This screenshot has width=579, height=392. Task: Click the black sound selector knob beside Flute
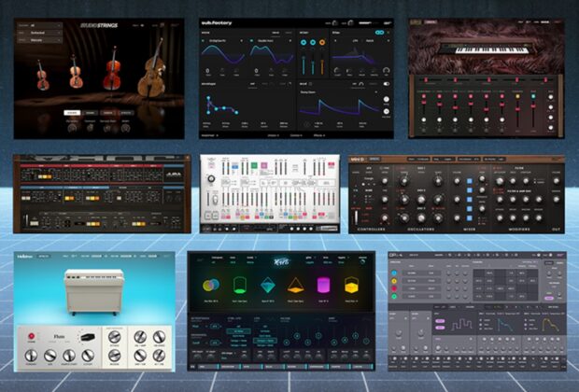click(88, 337)
